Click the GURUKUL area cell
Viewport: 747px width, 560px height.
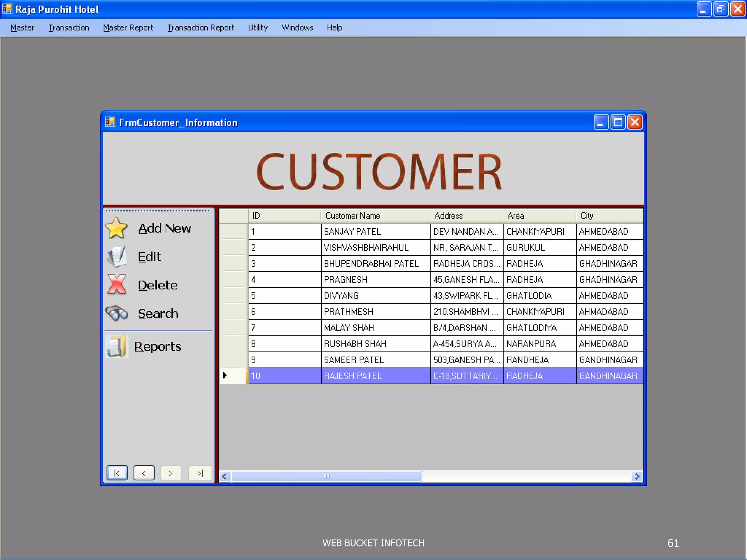pyautogui.click(x=540, y=248)
